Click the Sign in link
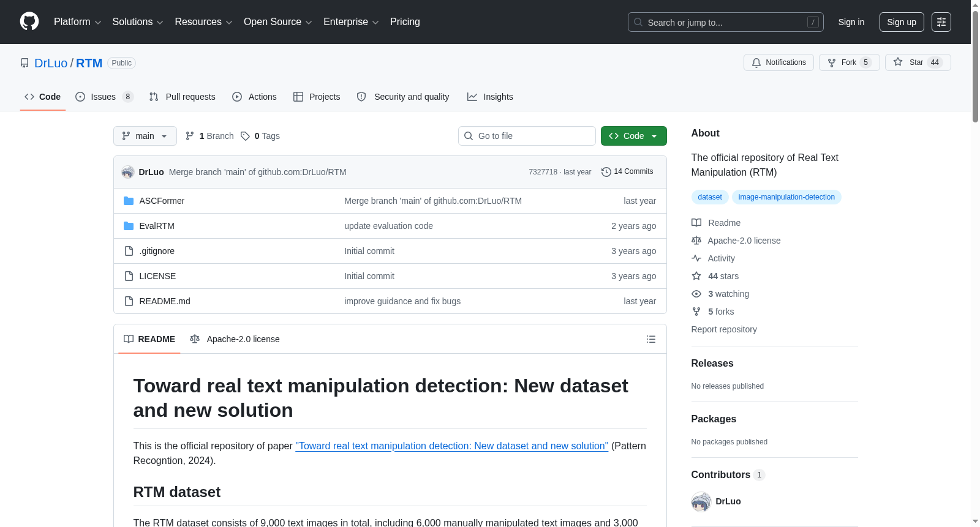This screenshot has height=527, width=980. pyautogui.click(x=851, y=22)
